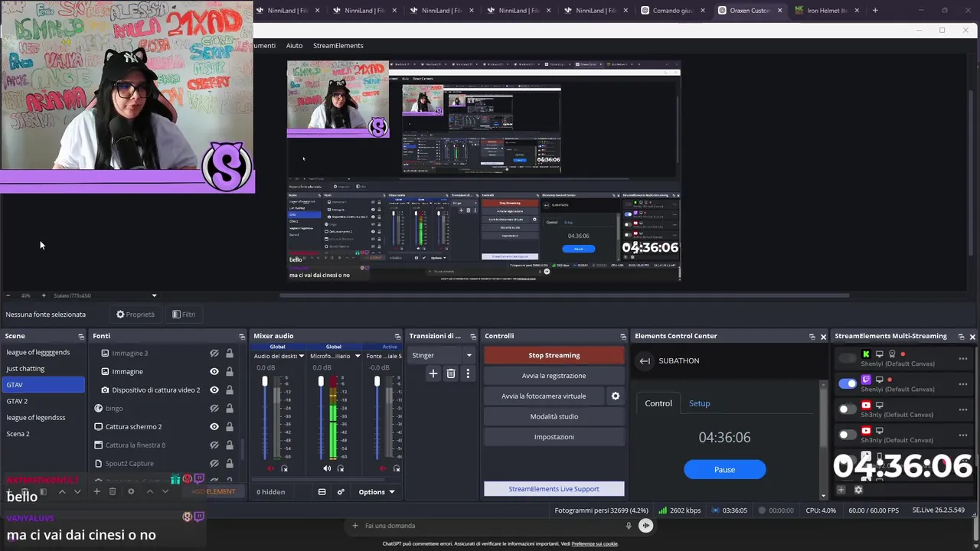980x551 pixels.
Task: Open mixer Options dropdown
Action: pyautogui.click(x=377, y=492)
